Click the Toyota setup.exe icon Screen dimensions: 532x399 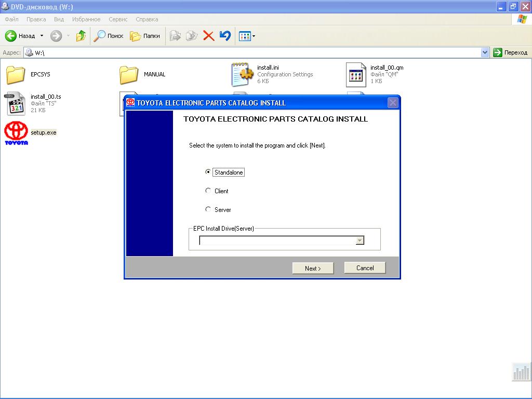point(16,133)
